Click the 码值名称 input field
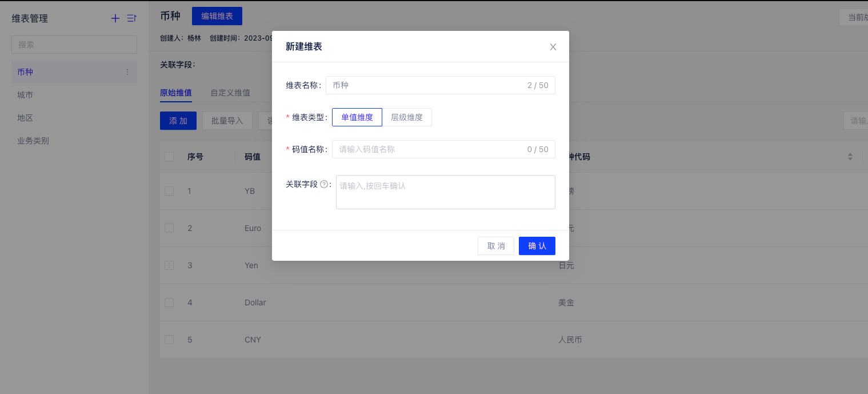Viewport: 868px width, 394px height. (x=429, y=149)
